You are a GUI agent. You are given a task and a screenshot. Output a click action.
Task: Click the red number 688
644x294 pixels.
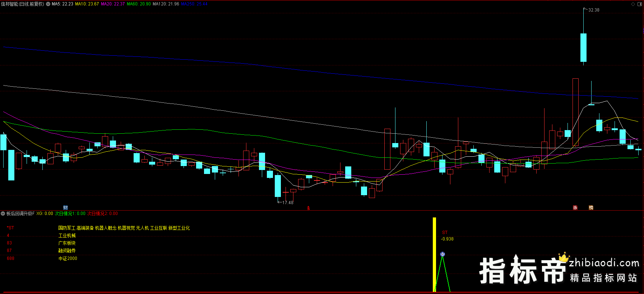[10, 258]
